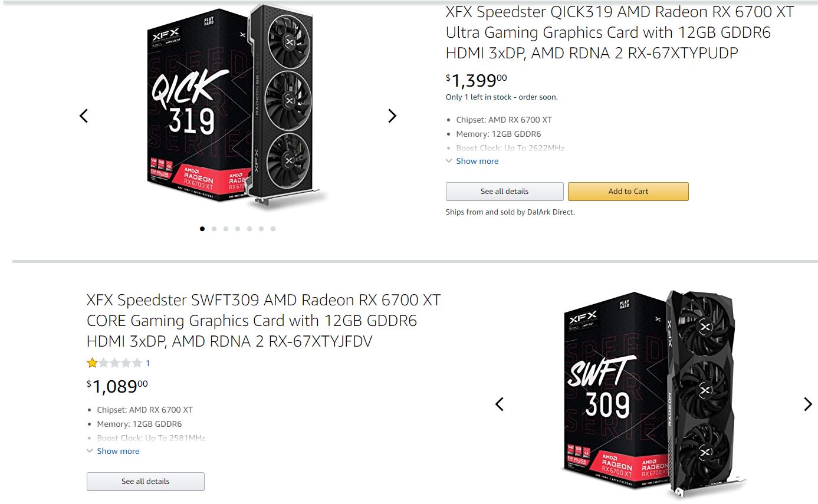The image size is (818, 504).
Task: Go to next SWFT309 product image
Action: point(807,404)
